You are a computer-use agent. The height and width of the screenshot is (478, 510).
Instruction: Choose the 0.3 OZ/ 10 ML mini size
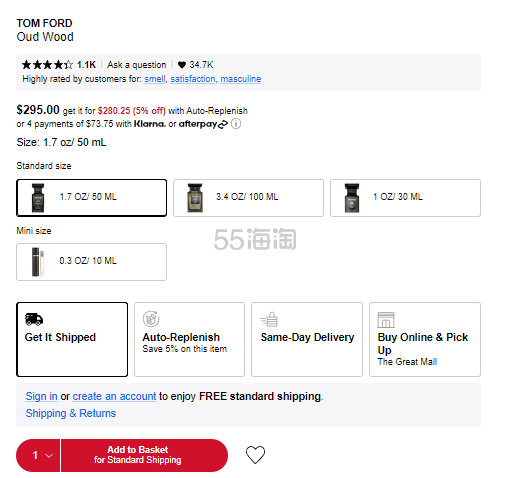pyautogui.click(x=91, y=262)
